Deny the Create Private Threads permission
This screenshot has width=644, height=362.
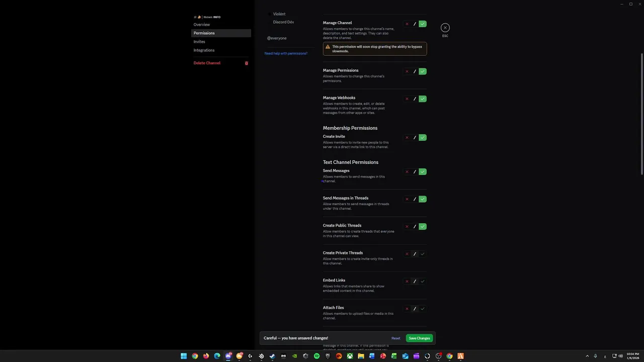(407, 254)
